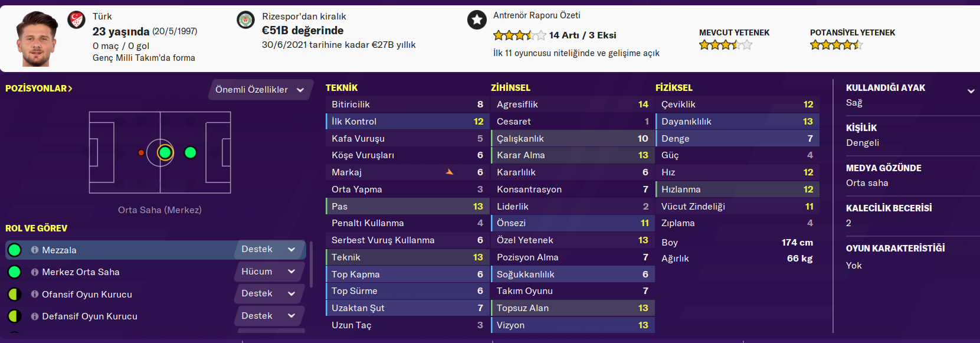980x343 pixels.
Task: Select the small red defensive midfield dot
Action: click(141, 153)
